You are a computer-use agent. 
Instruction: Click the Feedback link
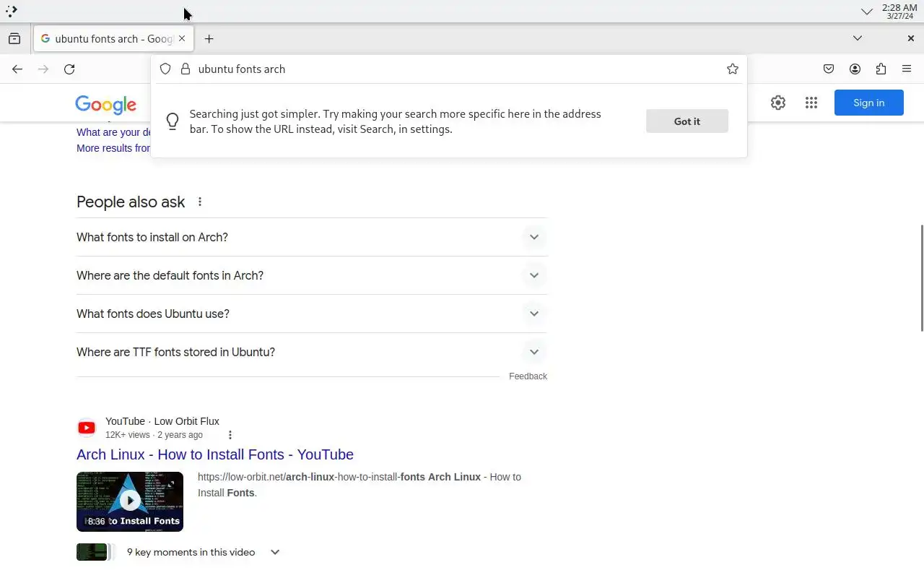(528, 376)
